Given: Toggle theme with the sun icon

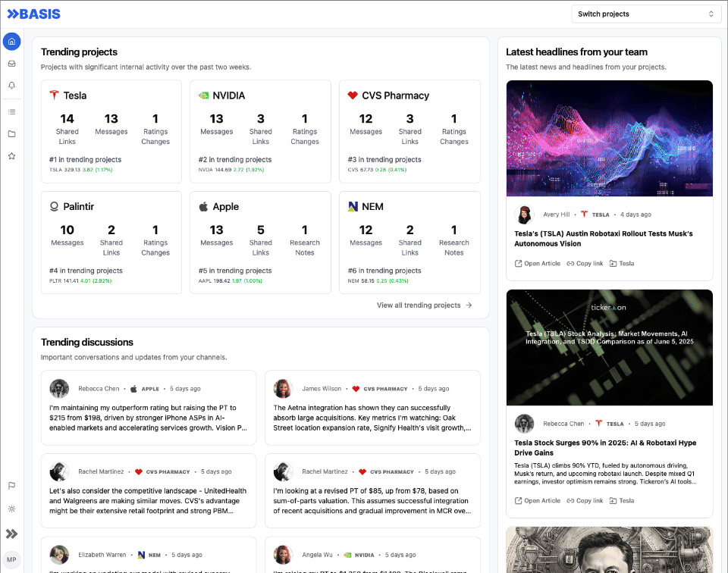Looking at the screenshot, I should [x=11, y=509].
